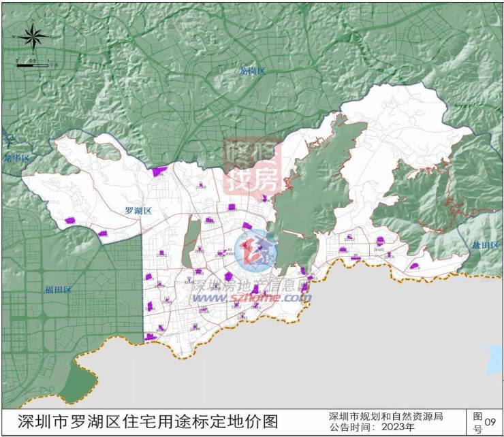Click the green peninsula at the bottom-left coast
This screenshot has height=437, width=504.
coord(80,383)
